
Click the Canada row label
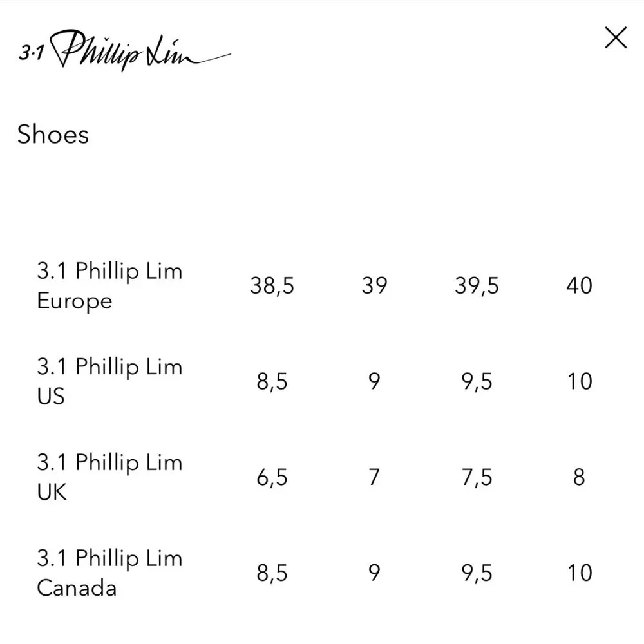click(x=109, y=573)
